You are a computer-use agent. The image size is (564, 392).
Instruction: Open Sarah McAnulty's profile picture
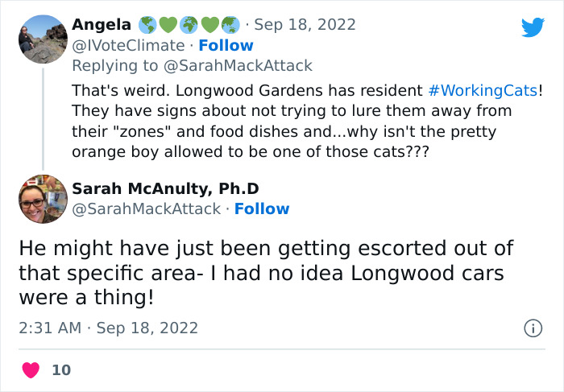[x=43, y=199]
